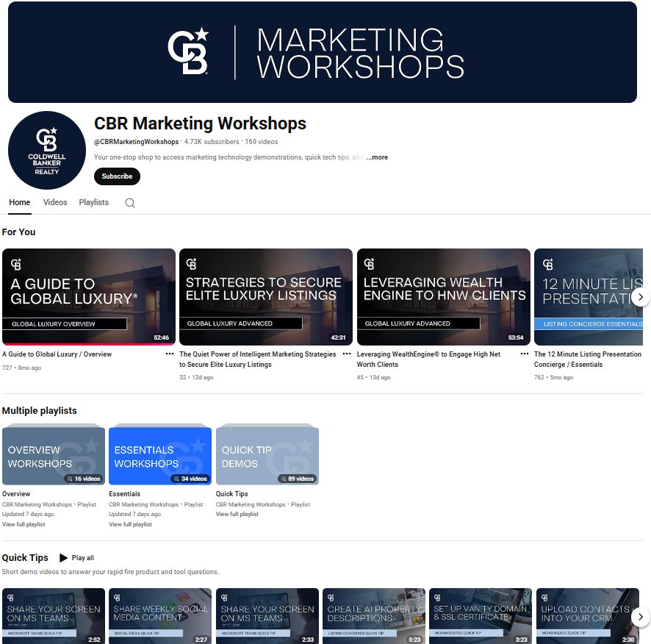
Task: Click the Quick Tips playlist title
Action: tap(231, 493)
